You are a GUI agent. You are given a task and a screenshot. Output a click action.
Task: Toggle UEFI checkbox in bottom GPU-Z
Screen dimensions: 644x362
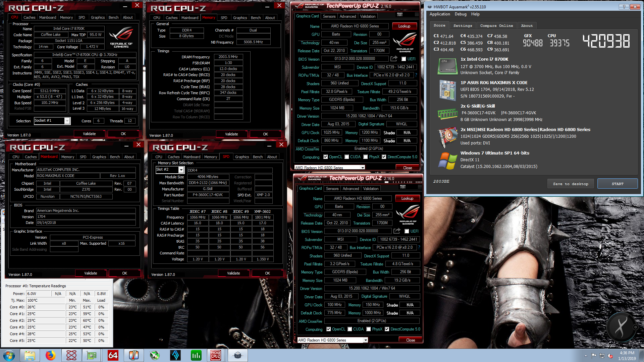coord(407,231)
